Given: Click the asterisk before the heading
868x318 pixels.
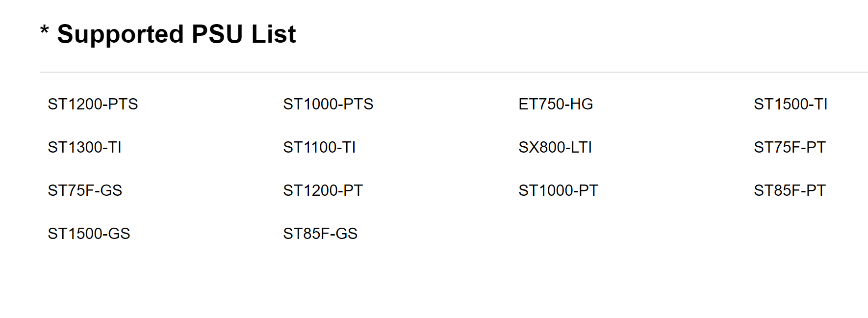Looking at the screenshot, I should tap(45, 30).
